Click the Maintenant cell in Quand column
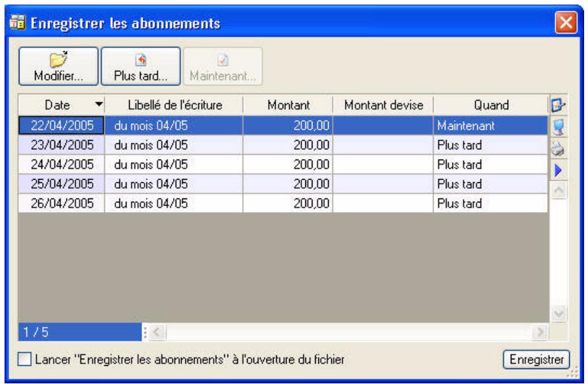Image resolution: width=588 pixels, height=384 pixels. 491,125
